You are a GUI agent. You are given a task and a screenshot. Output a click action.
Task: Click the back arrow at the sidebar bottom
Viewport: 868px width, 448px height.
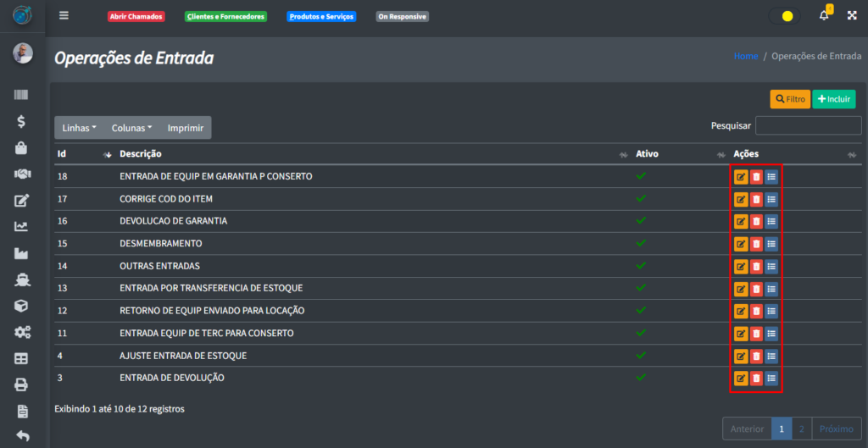pos(22,437)
